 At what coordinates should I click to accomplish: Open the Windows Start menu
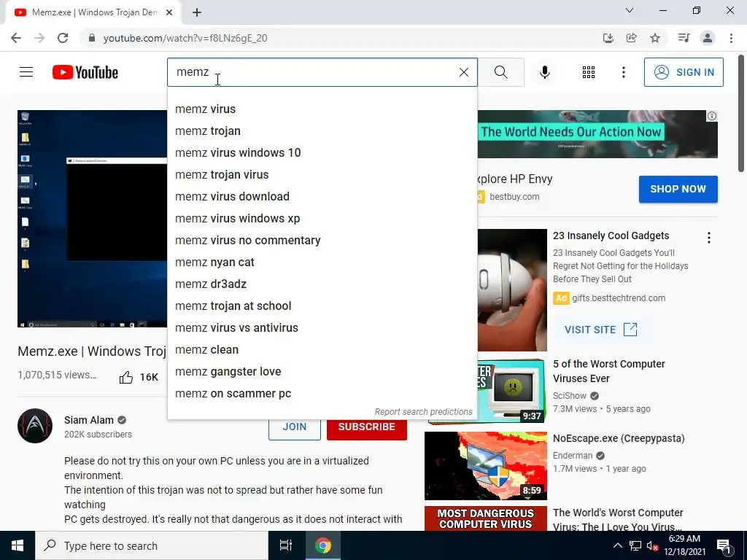pyautogui.click(x=18, y=545)
